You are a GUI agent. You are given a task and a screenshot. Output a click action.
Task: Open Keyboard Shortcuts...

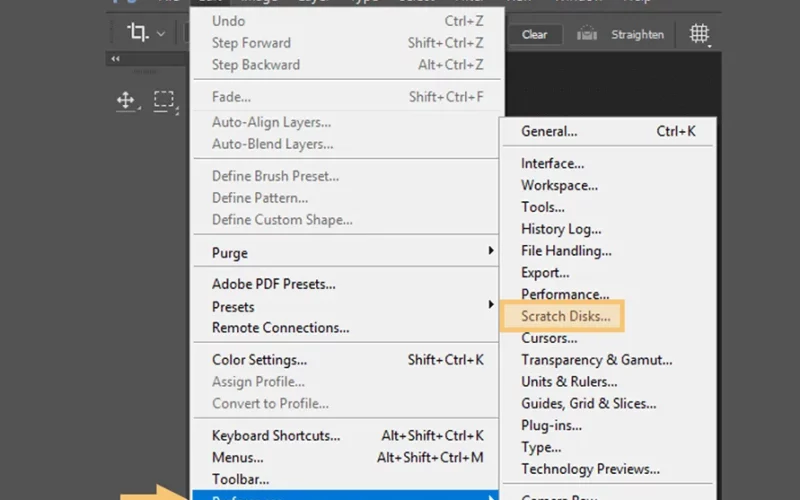[346, 436]
